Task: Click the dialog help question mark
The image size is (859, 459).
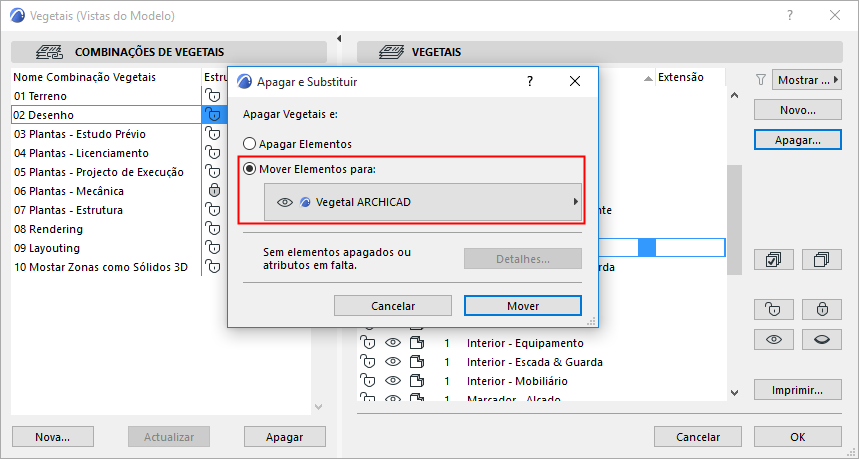Action: point(530,81)
